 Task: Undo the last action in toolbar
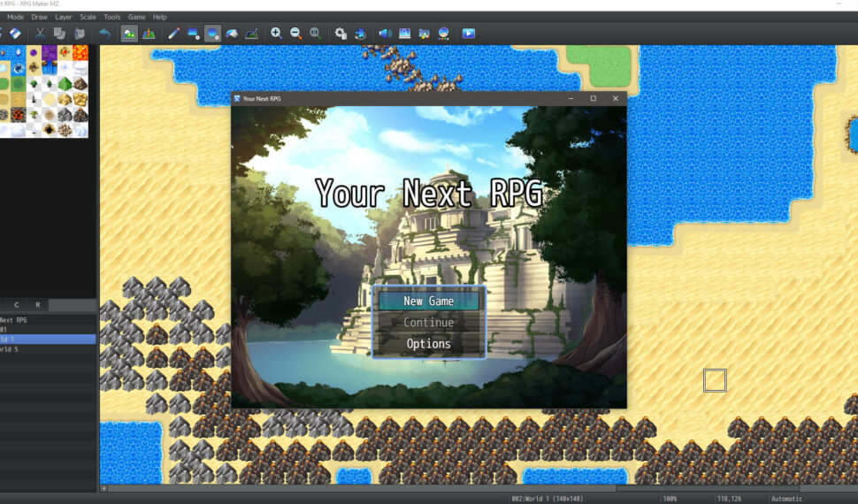click(x=104, y=34)
